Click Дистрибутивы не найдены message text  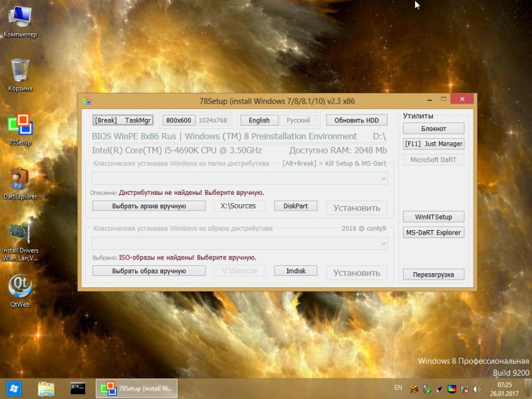tap(192, 193)
